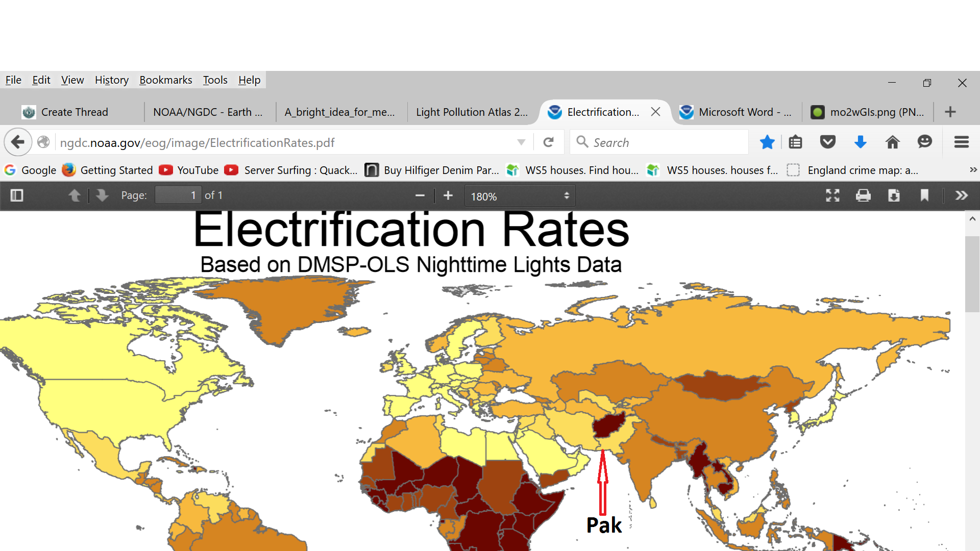The image size is (980, 551).
Task: Open the bookmarks list icon
Action: pyautogui.click(x=795, y=142)
